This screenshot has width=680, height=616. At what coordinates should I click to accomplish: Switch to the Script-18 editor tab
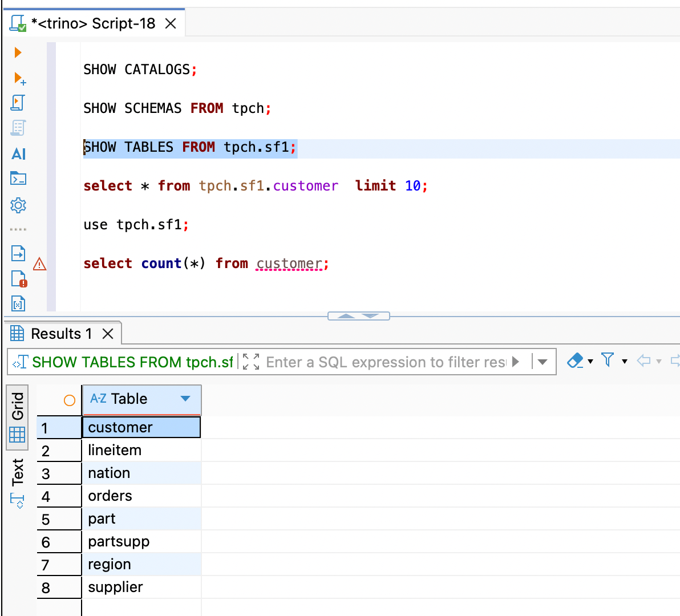tap(93, 23)
